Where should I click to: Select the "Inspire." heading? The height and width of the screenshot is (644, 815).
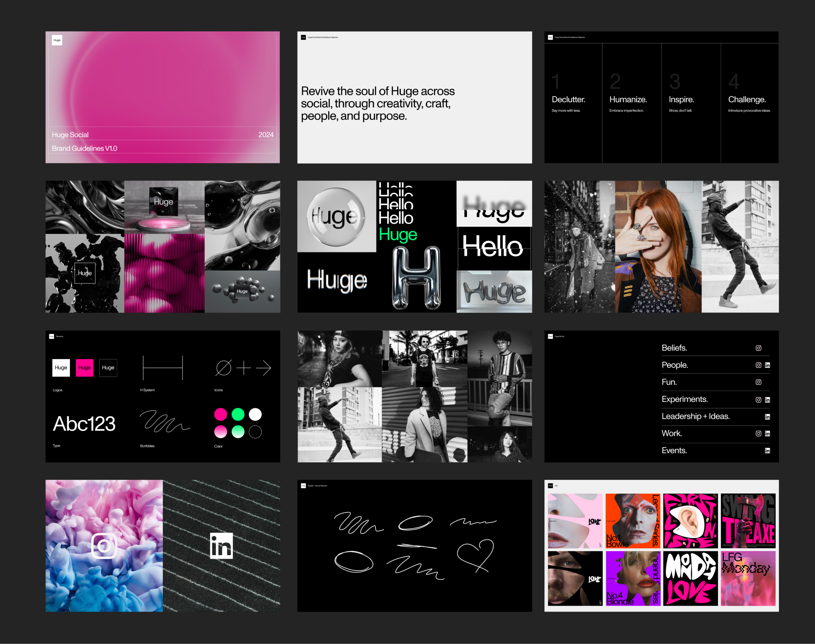tap(682, 100)
